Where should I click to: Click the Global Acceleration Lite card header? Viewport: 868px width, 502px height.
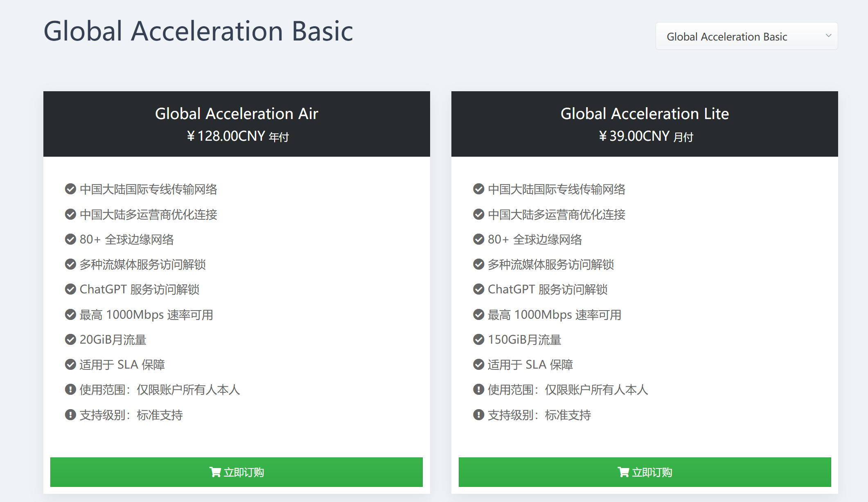pyautogui.click(x=645, y=114)
